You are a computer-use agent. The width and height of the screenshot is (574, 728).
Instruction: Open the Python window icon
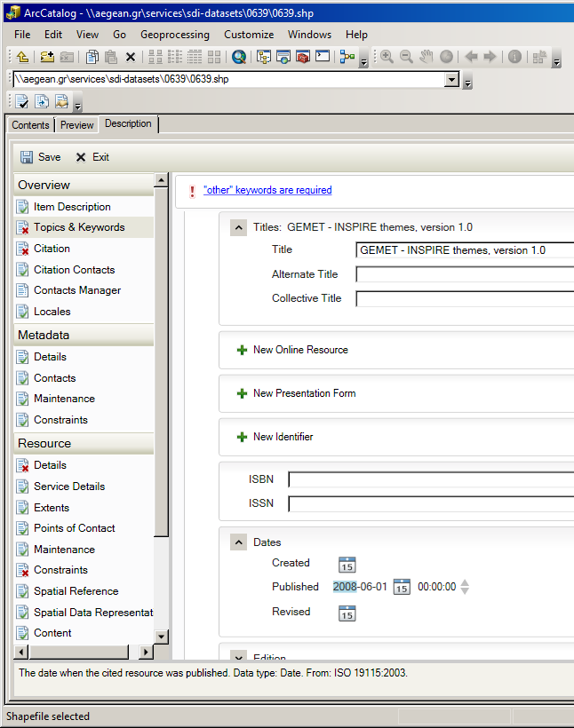pos(323,57)
